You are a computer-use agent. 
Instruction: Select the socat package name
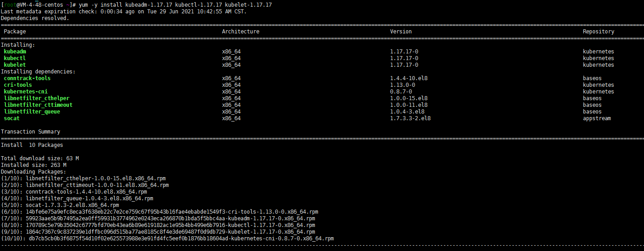tap(12, 118)
